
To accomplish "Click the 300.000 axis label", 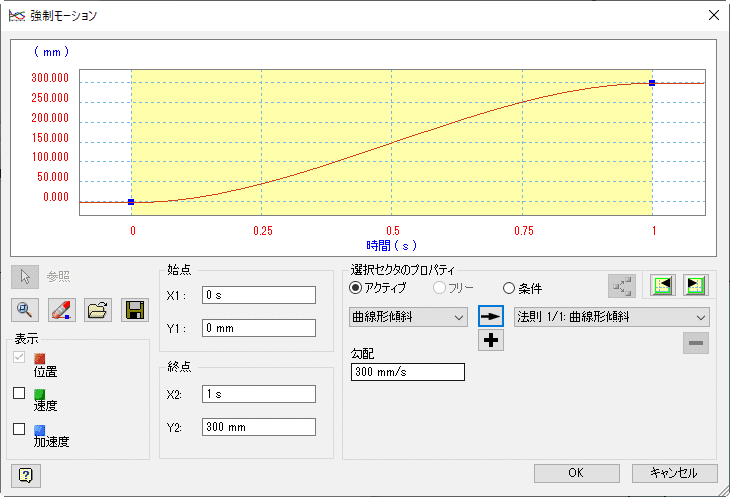I will [50, 78].
